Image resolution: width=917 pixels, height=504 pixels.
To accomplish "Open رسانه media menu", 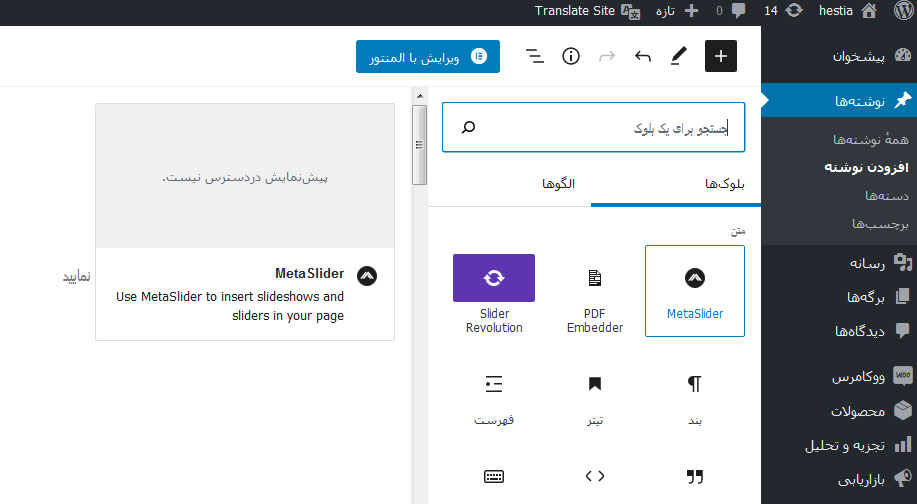I will coord(839,263).
